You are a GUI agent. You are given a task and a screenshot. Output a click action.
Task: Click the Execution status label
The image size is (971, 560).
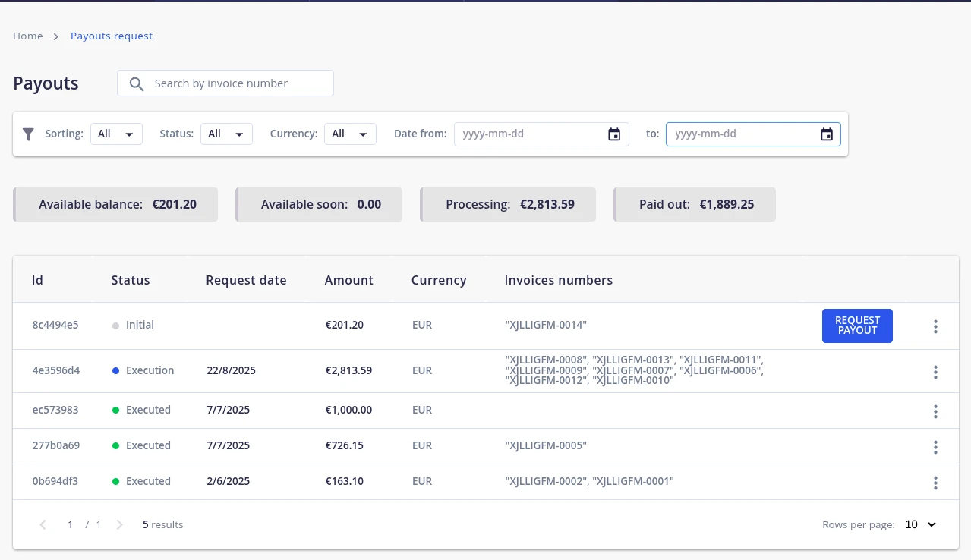[x=150, y=370]
